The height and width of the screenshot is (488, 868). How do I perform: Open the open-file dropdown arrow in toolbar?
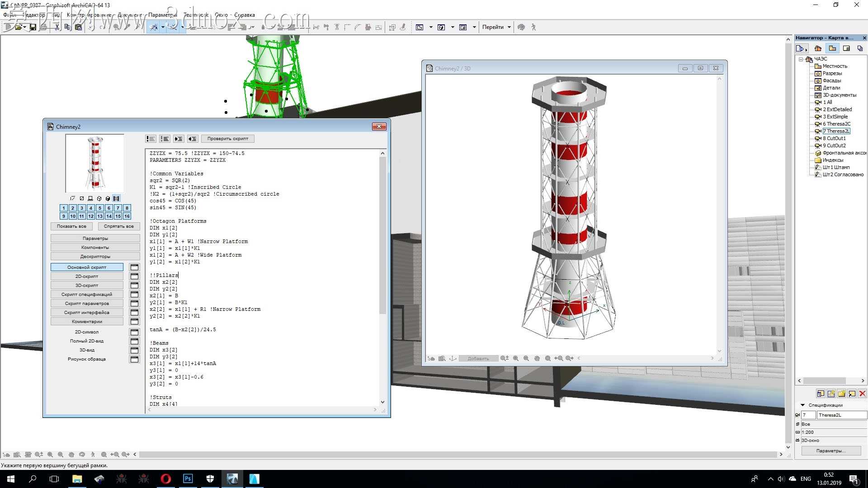coord(24,27)
